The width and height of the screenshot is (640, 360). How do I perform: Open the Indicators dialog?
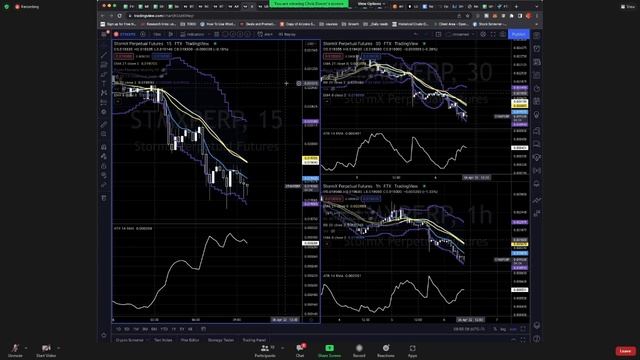[193, 34]
